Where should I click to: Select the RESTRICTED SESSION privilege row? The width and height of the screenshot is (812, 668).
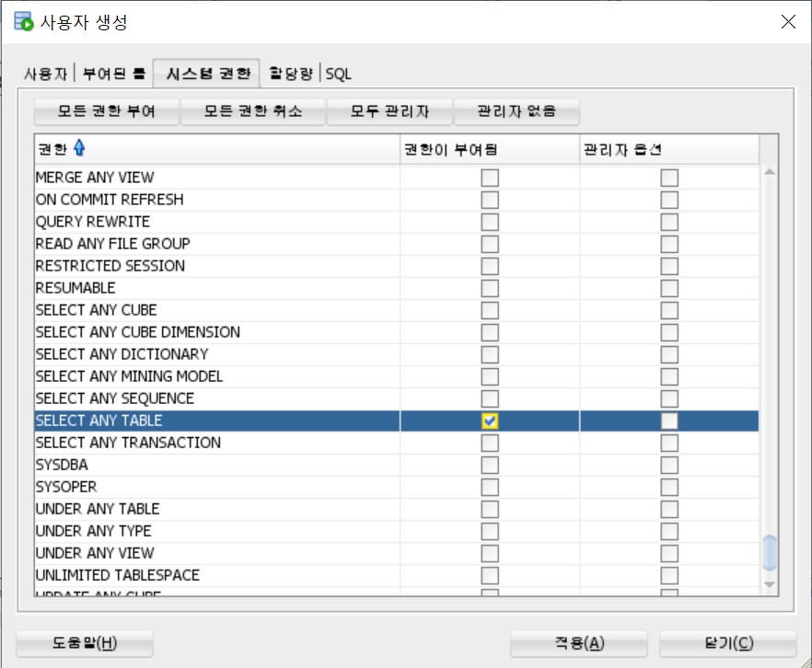(110, 266)
